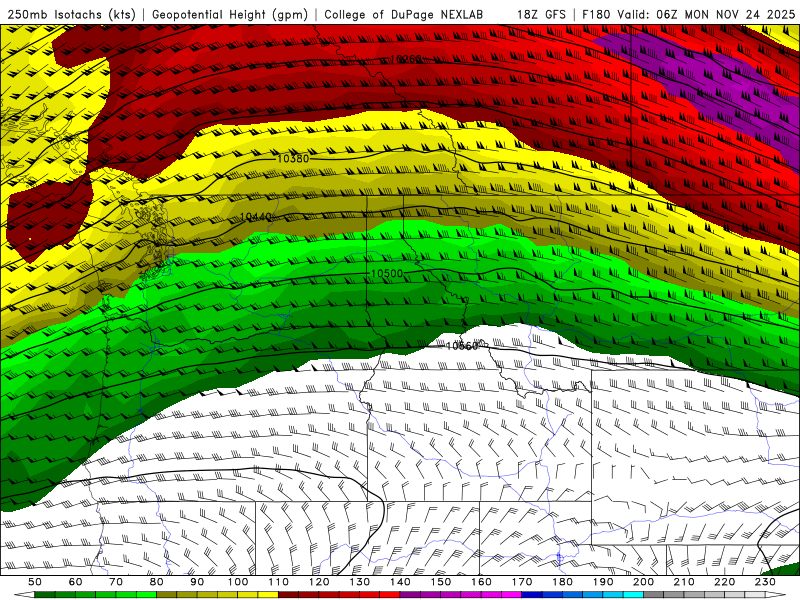Click the 170 kt colorbar label
Screen dimensions: 800x600
(x=522, y=582)
